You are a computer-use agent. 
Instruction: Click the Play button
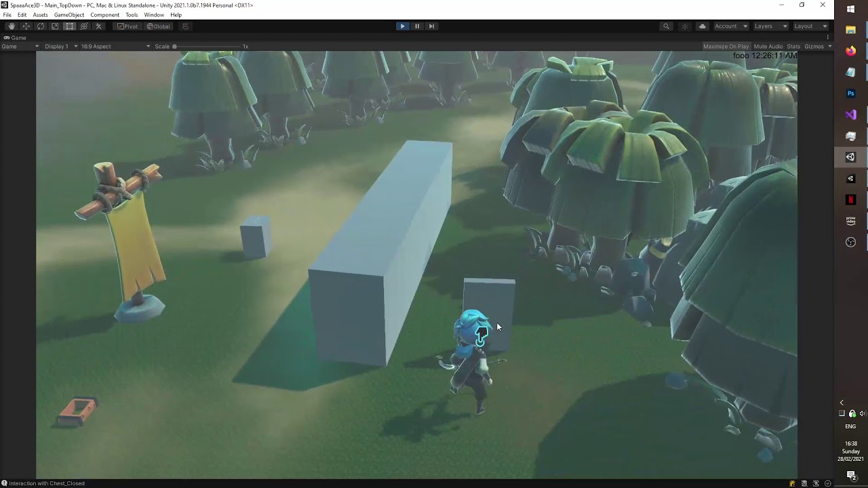(x=402, y=26)
